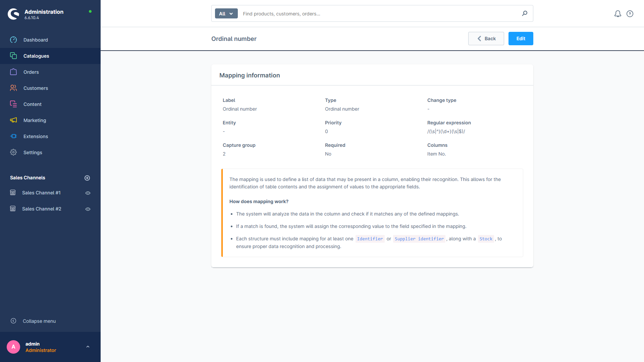The image size is (644, 362).
Task: Click the Sales Channel #2 storefront icon
Action: tap(13, 209)
